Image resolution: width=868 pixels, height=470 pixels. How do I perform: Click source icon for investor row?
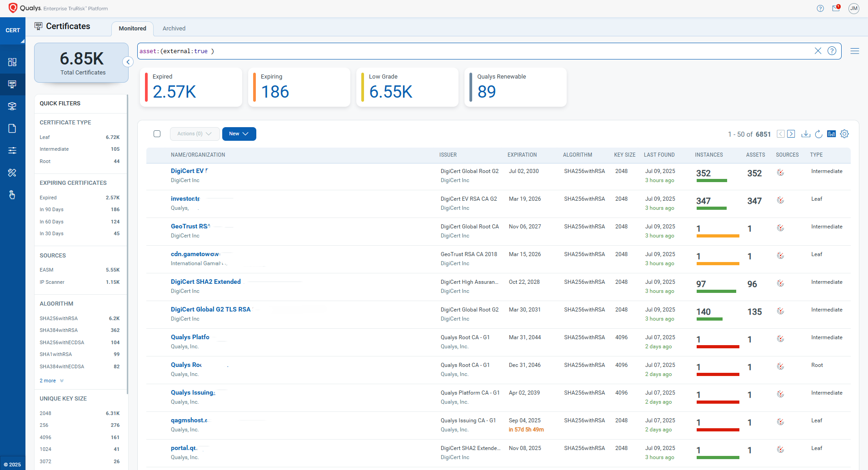[x=780, y=200]
